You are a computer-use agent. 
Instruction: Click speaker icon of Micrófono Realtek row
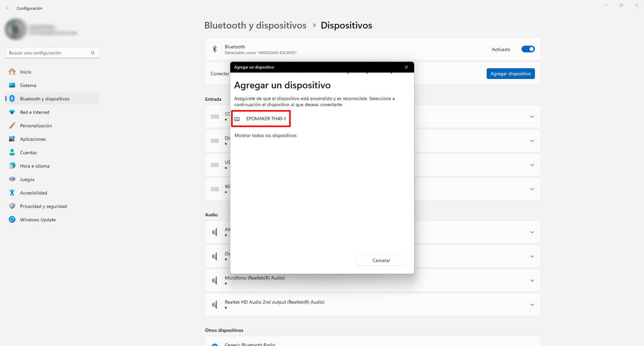(x=214, y=281)
